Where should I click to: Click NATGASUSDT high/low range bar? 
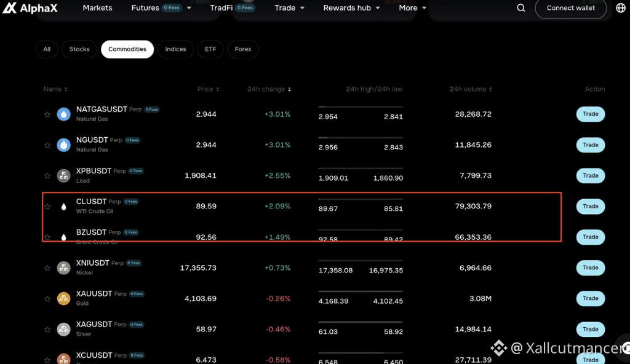(x=361, y=107)
